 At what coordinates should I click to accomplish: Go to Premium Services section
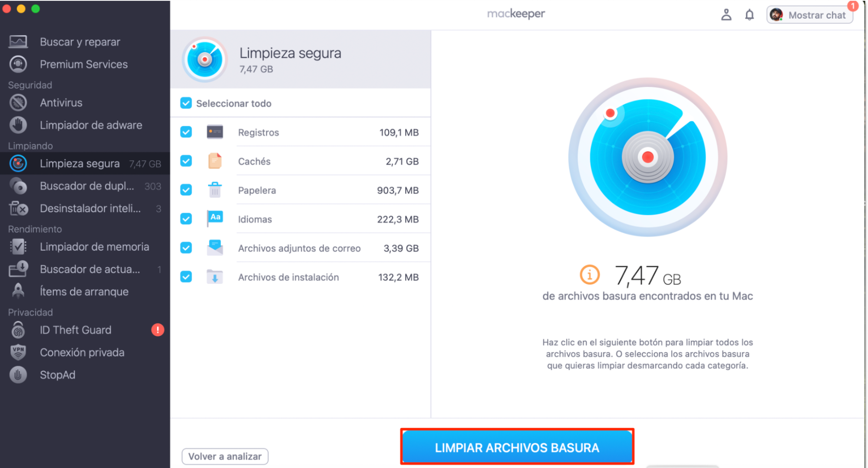point(85,64)
